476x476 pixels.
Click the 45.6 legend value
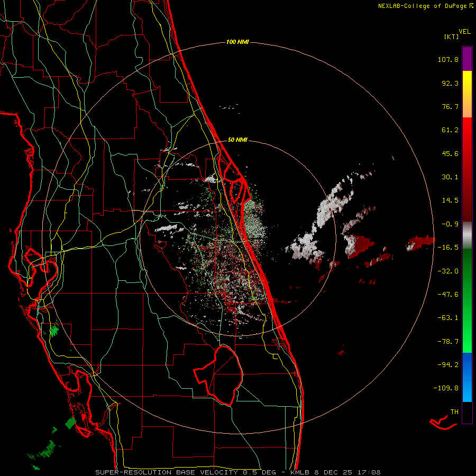click(450, 153)
